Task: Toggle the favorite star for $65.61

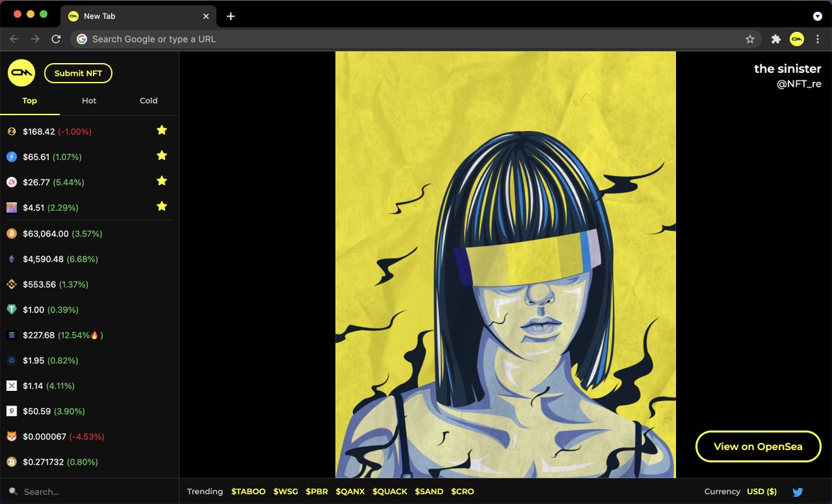Action: tap(162, 156)
